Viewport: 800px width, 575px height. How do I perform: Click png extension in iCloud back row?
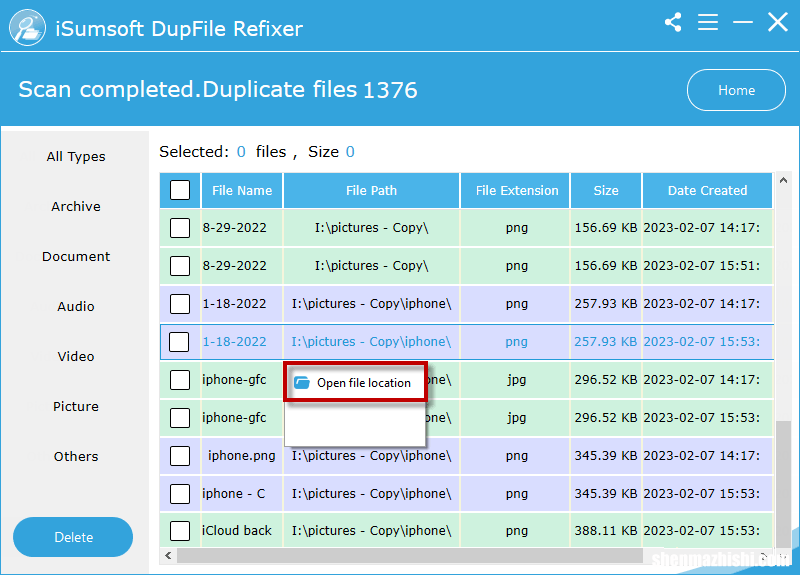pos(516,531)
